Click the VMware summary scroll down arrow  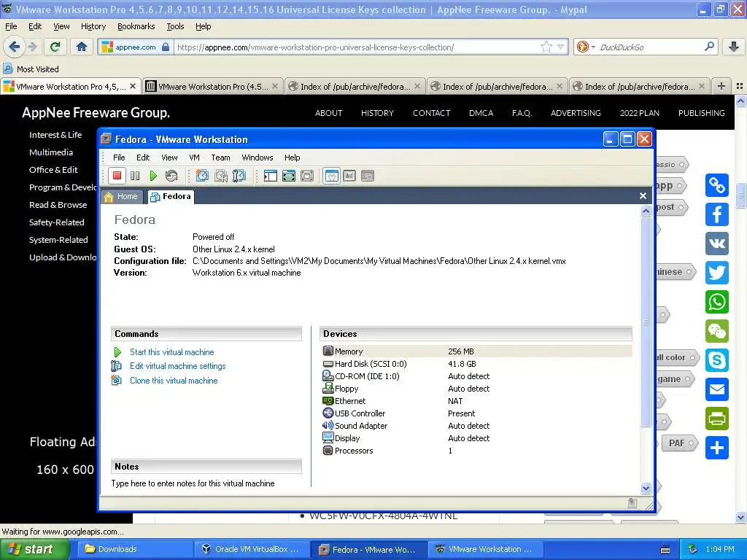[x=646, y=488]
